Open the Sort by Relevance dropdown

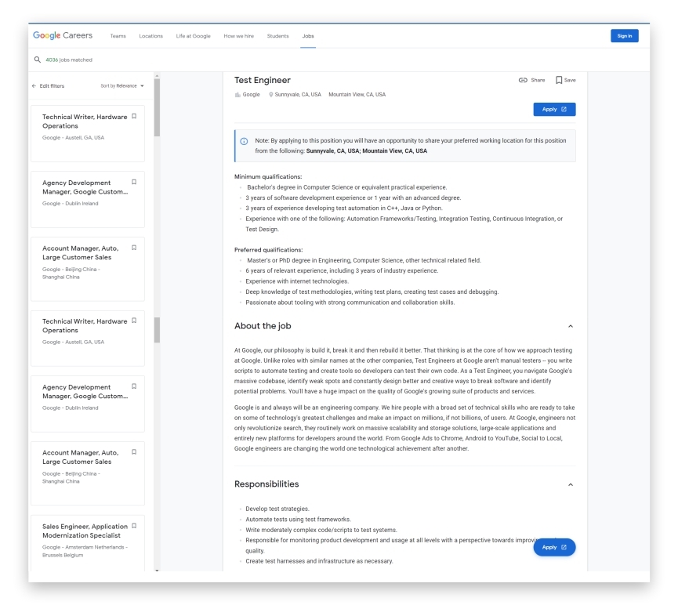point(121,86)
